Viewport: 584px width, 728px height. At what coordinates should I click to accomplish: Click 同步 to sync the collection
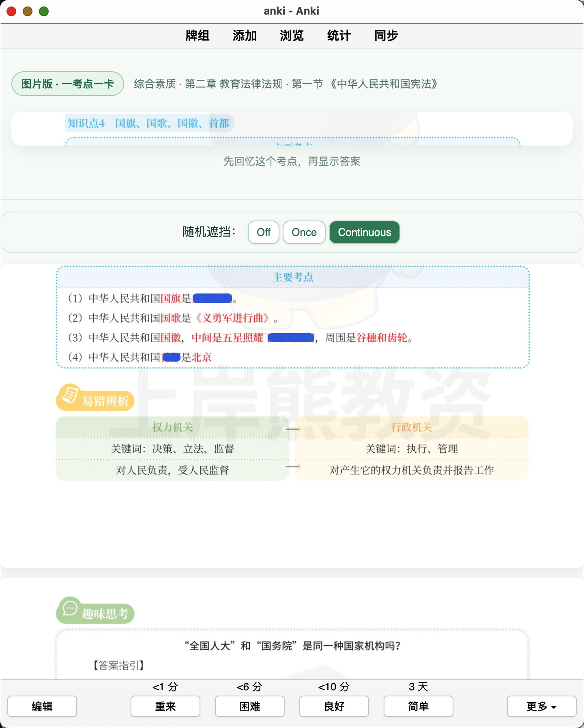[386, 36]
